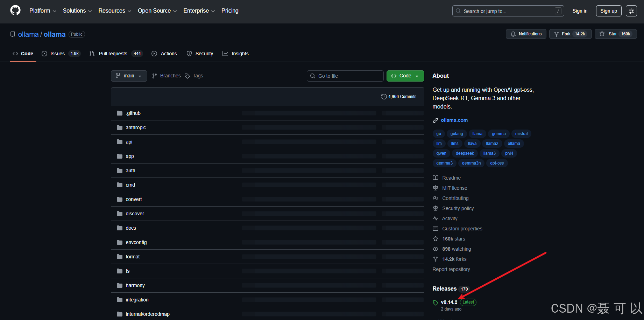Focus the Search or jump to field
This screenshot has height=320, width=644.
(x=508, y=11)
